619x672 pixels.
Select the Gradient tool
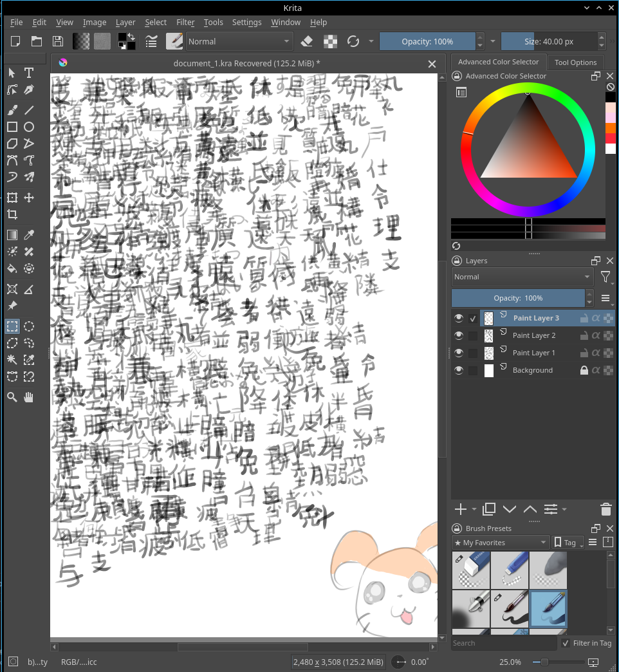click(12, 235)
